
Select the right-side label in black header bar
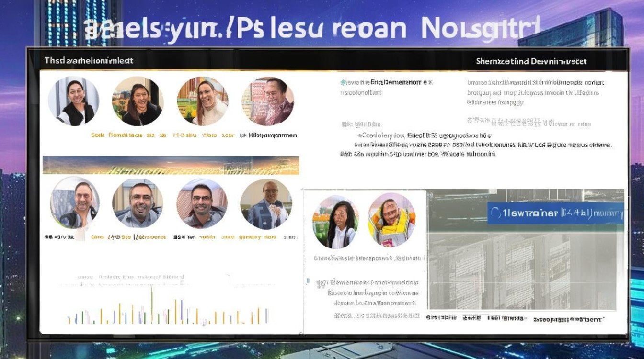[x=531, y=61]
